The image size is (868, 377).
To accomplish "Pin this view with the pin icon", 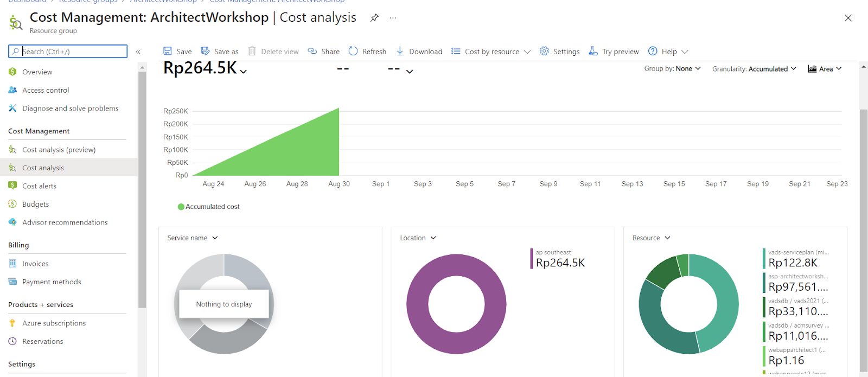I will click(374, 18).
